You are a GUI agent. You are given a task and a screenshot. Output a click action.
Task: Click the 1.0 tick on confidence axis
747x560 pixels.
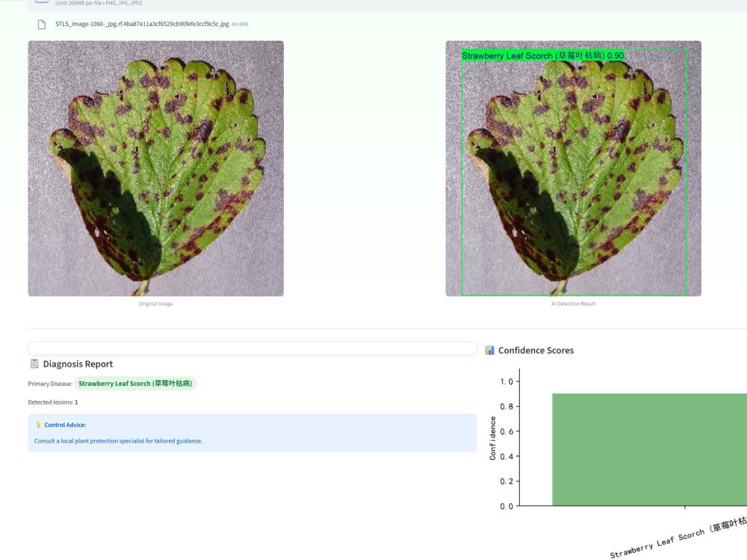tap(506, 382)
